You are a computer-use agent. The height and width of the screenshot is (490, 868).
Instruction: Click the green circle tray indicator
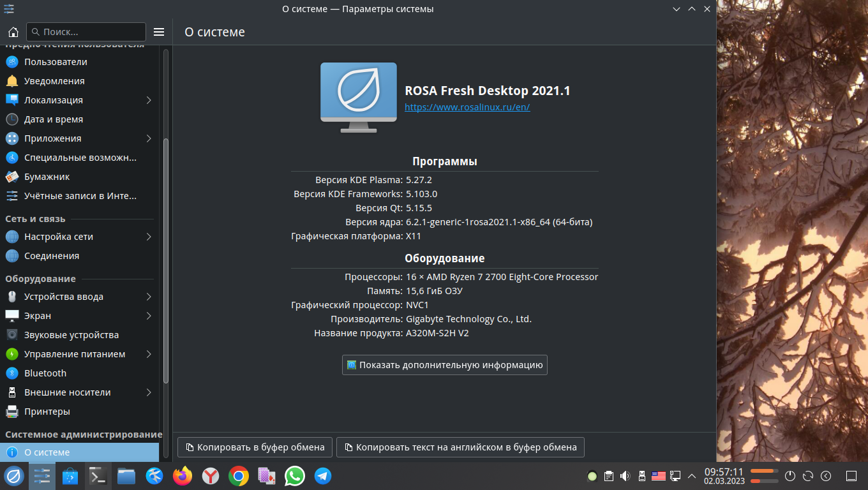point(592,476)
